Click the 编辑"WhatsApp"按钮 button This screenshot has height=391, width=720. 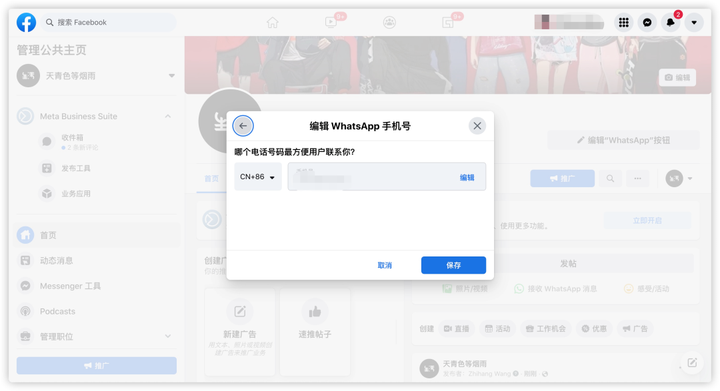tap(624, 140)
